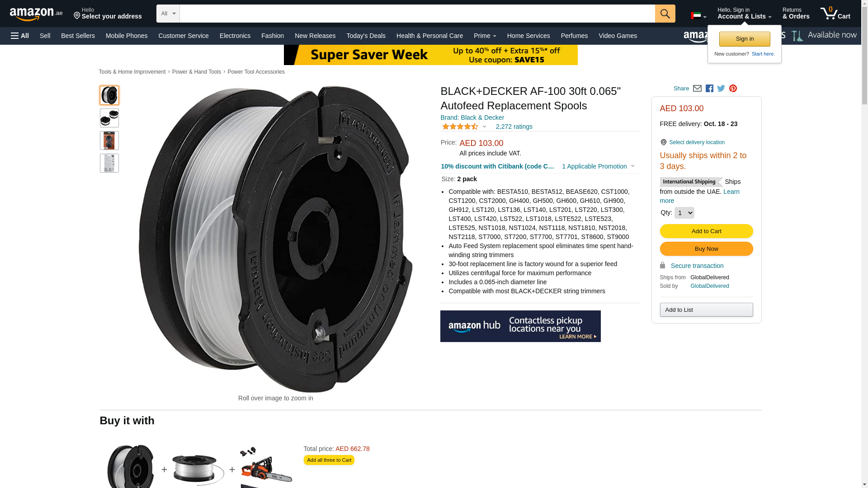This screenshot has width=868, height=488.
Task: Open Today's Deals in navigation bar
Action: 366,36
